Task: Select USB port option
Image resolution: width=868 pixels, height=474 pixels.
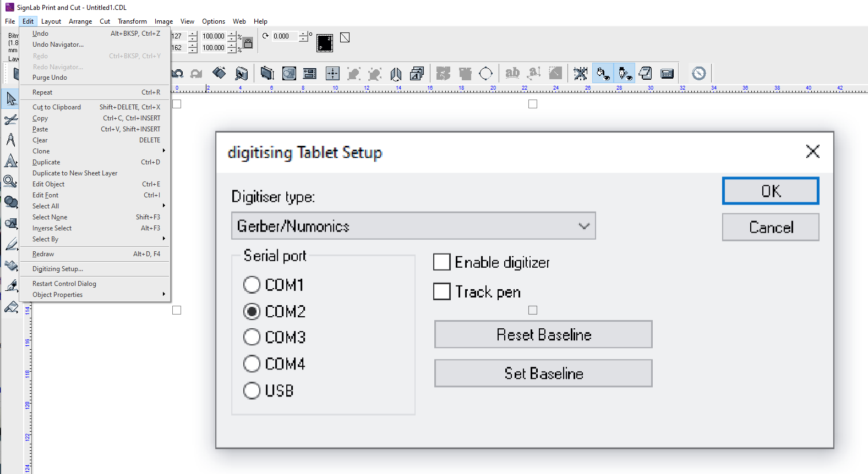Action: (x=252, y=390)
